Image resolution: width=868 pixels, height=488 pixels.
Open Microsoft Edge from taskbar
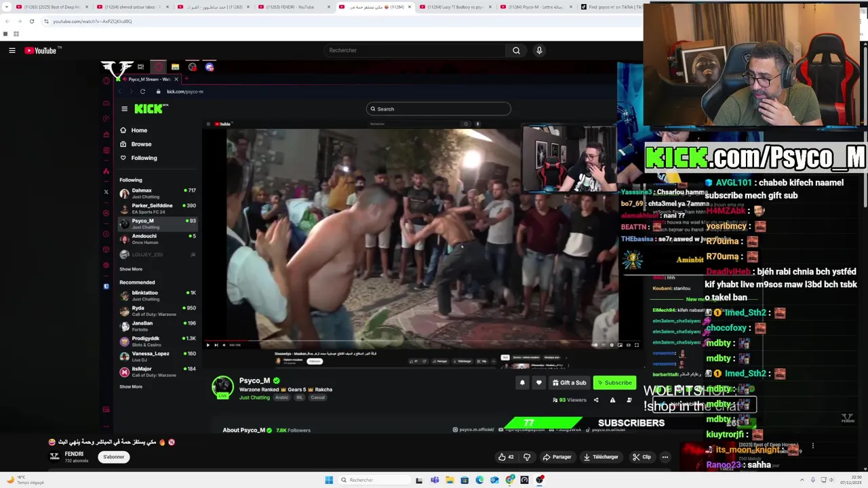[x=479, y=480]
